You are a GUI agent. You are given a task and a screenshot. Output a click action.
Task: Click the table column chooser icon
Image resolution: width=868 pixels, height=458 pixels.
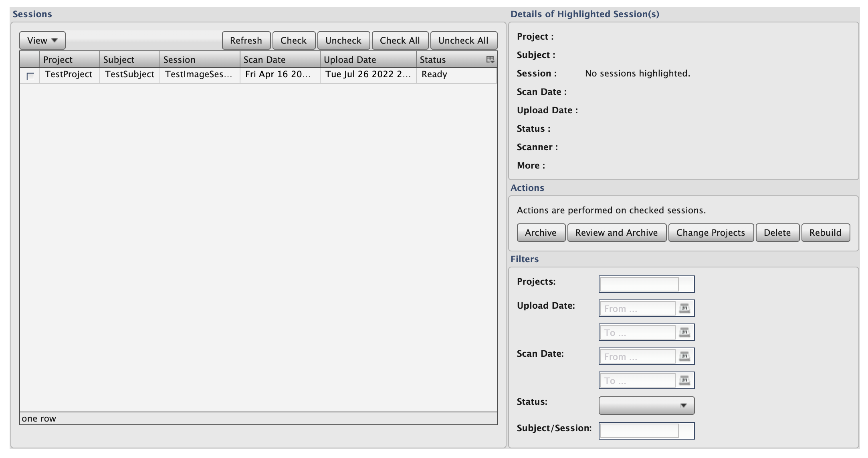coord(490,60)
